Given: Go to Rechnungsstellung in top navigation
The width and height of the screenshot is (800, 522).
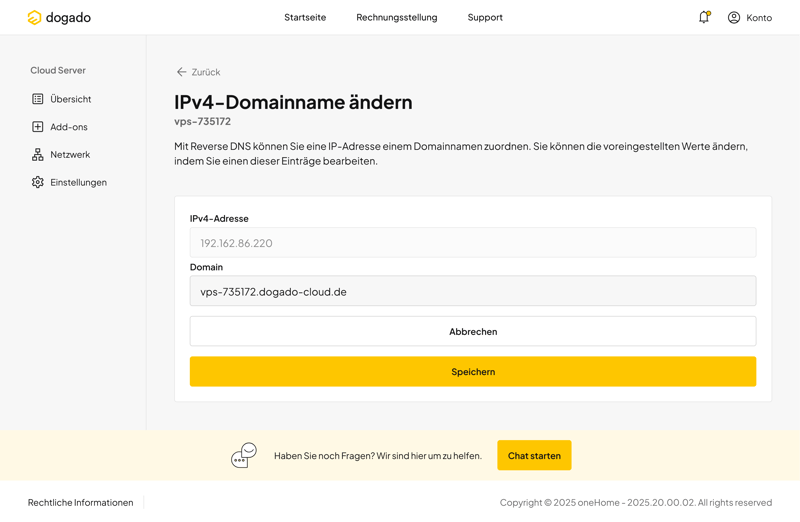Looking at the screenshot, I should [x=396, y=17].
